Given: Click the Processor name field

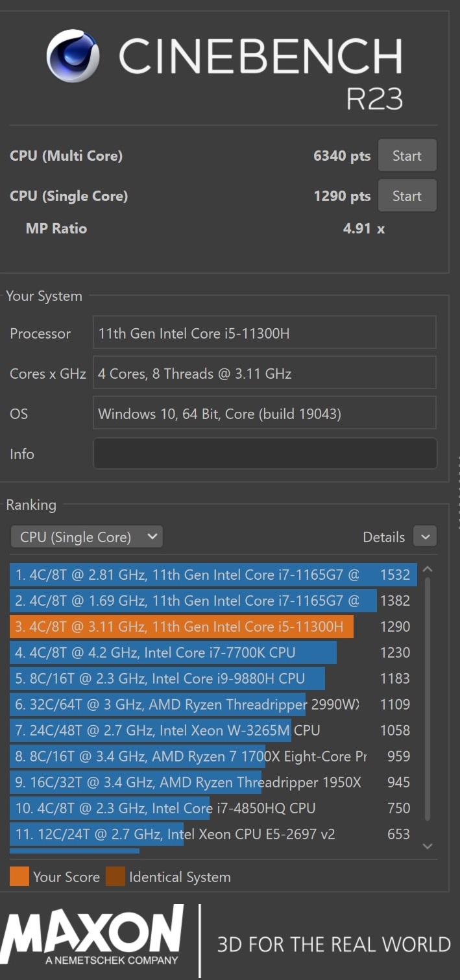Looking at the screenshot, I should pos(265,333).
